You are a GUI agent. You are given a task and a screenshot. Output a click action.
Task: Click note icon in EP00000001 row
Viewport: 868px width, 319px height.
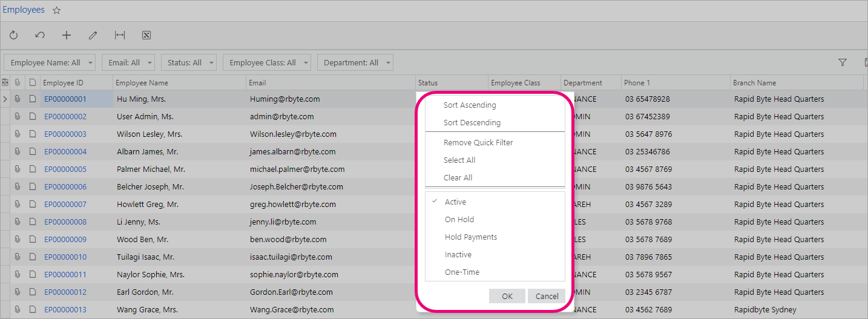[x=33, y=99]
